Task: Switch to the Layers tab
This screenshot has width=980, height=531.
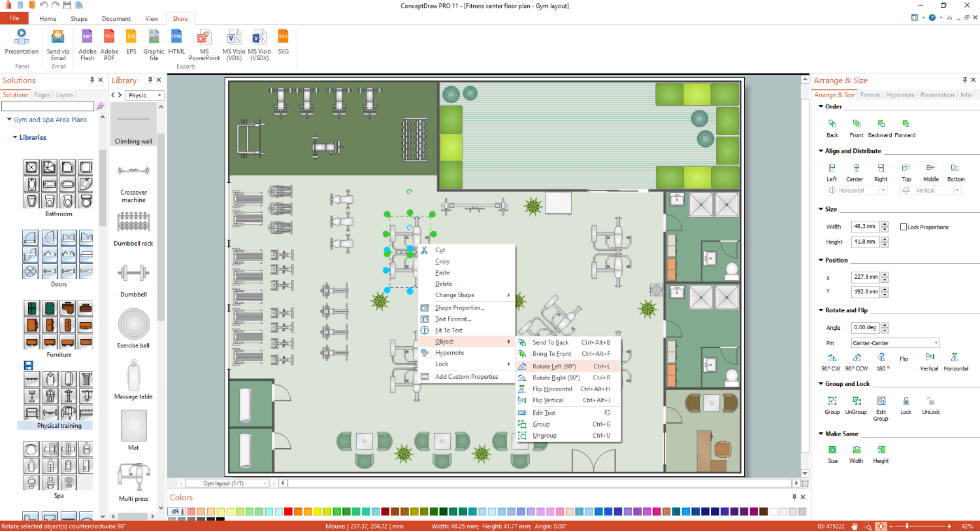Action: [64, 95]
